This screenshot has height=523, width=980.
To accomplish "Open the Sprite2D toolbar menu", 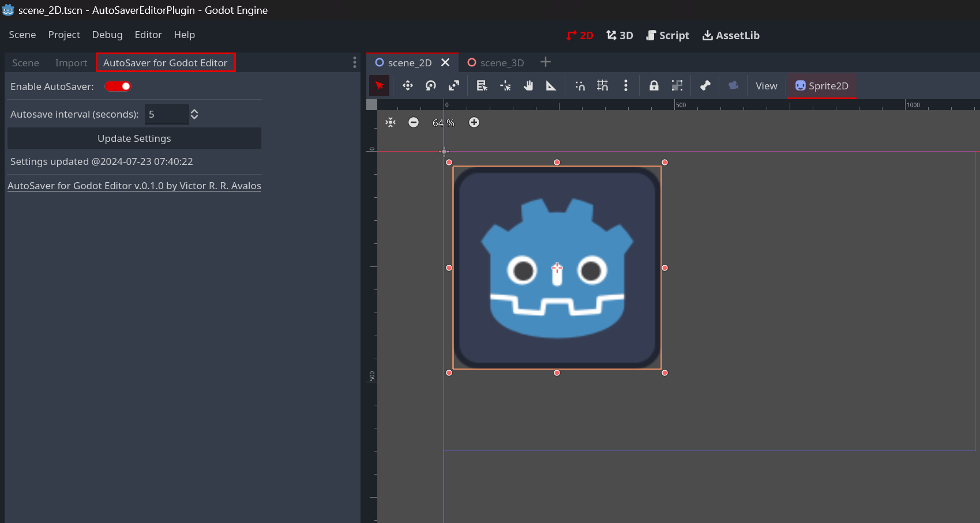I will click(x=822, y=86).
